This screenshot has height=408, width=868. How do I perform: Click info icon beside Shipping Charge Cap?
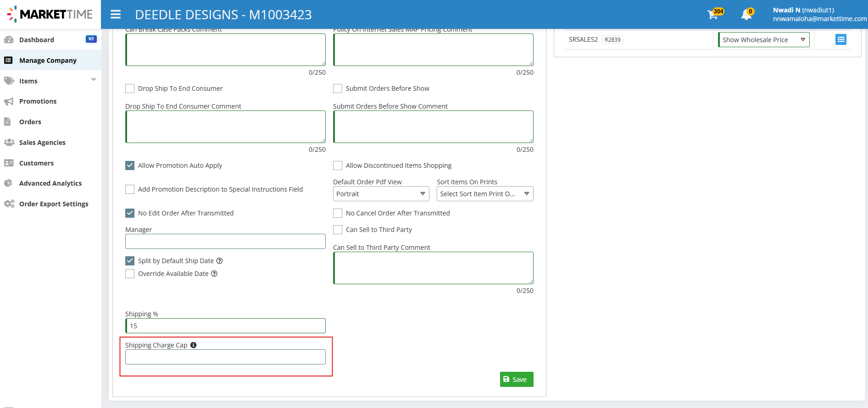193,345
